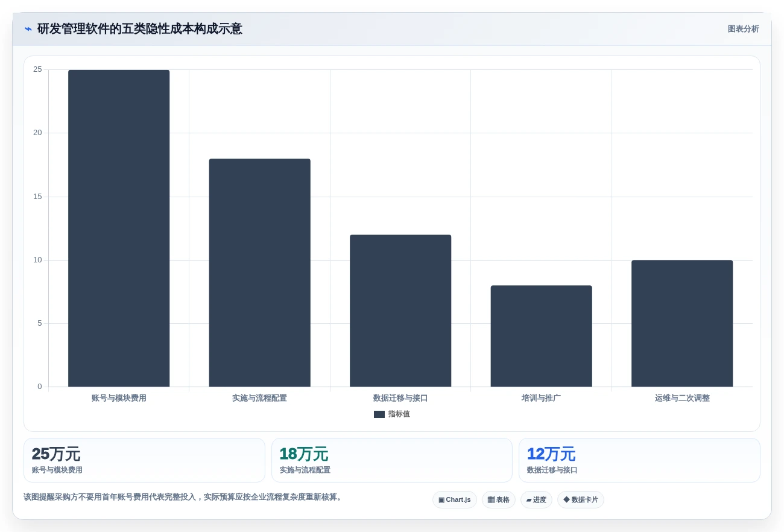This screenshot has width=784, height=532.
Task: Click the 培训与推广 bar
Action: (541, 336)
